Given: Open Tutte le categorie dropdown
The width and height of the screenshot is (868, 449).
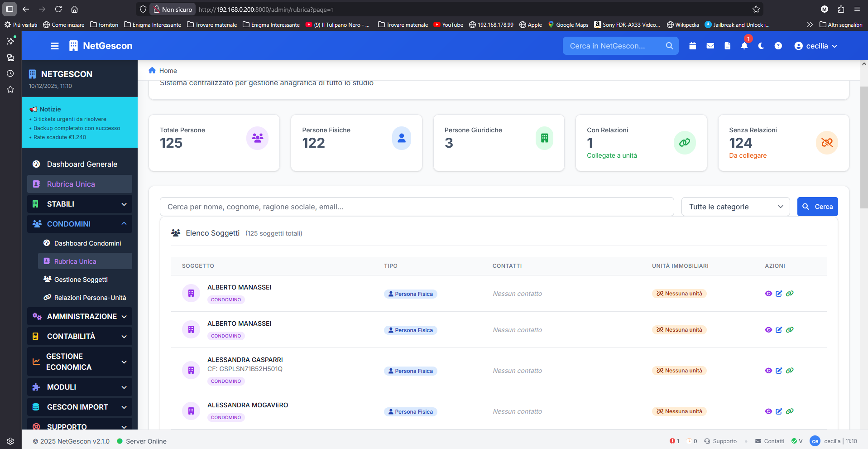Looking at the screenshot, I should (x=735, y=207).
